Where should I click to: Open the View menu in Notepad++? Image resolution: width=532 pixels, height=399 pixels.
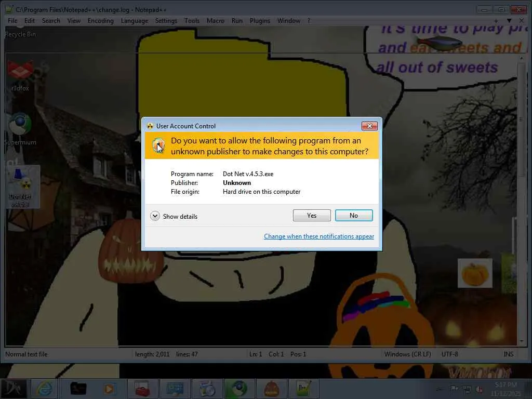pos(74,21)
